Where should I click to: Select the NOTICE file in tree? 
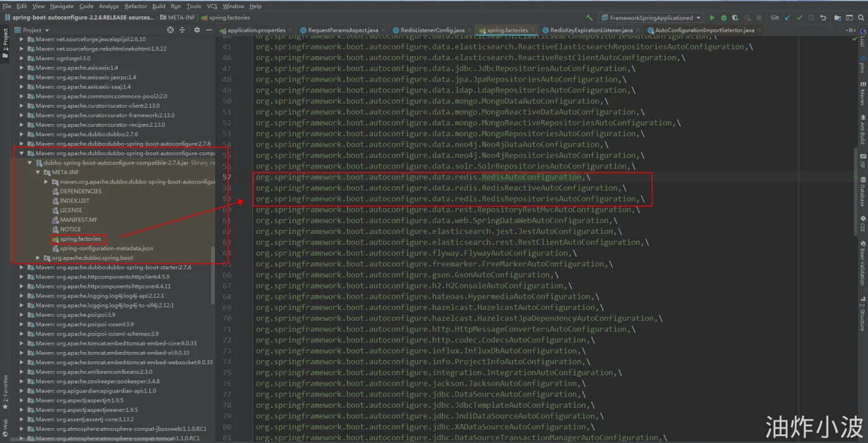pyautogui.click(x=70, y=229)
